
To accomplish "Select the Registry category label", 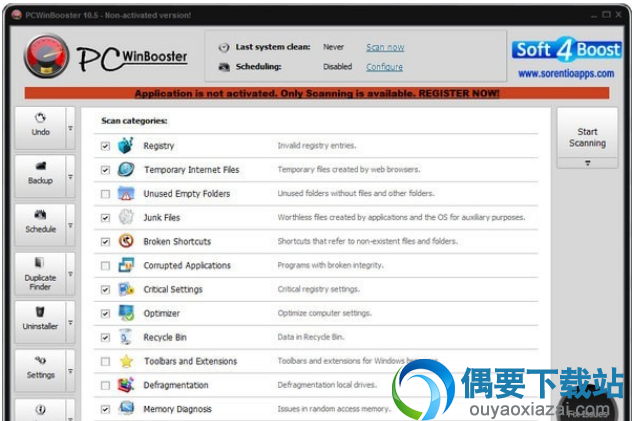I will point(159,146).
